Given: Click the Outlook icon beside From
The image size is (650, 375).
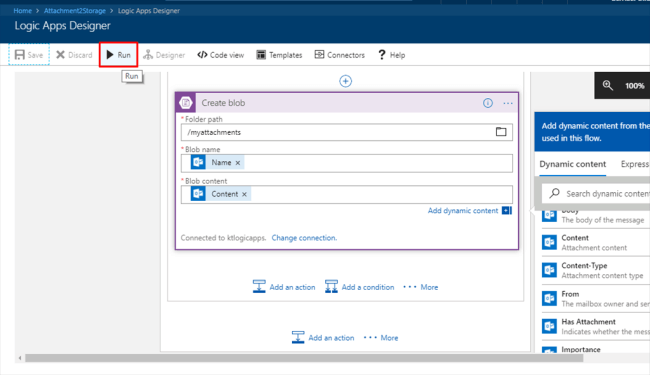Looking at the screenshot, I should [x=549, y=298].
